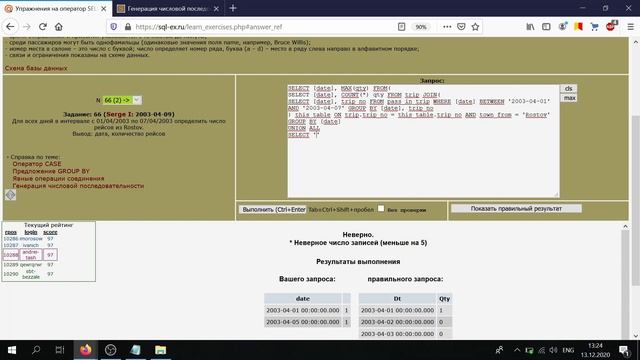The height and width of the screenshot is (360, 640).
Task: Reload the current page
Action: 42,27
